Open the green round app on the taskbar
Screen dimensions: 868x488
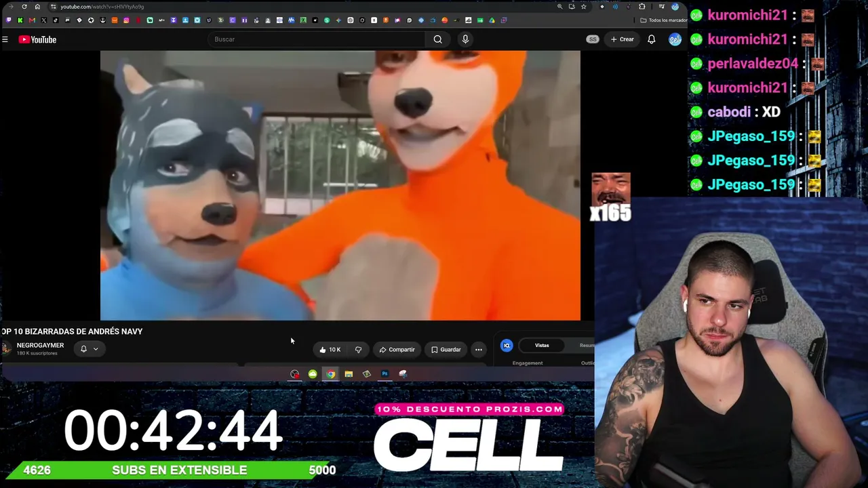[x=313, y=374]
